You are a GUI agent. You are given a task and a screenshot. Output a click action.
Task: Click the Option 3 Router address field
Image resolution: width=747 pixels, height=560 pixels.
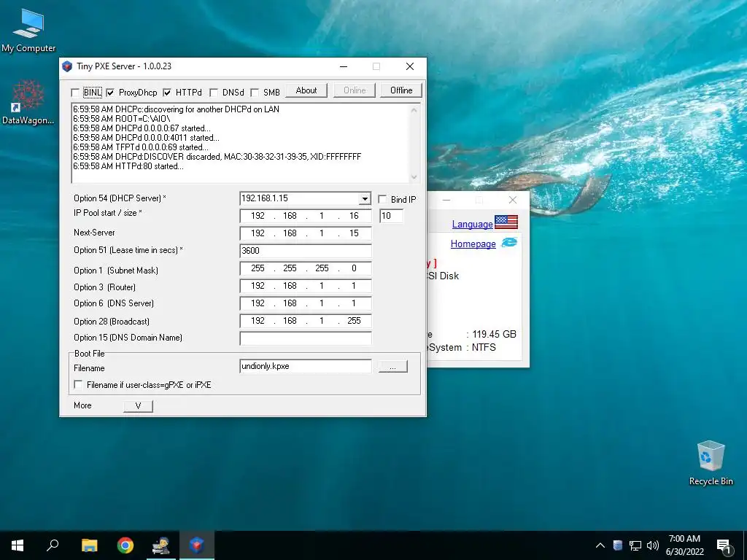(306, 286)
